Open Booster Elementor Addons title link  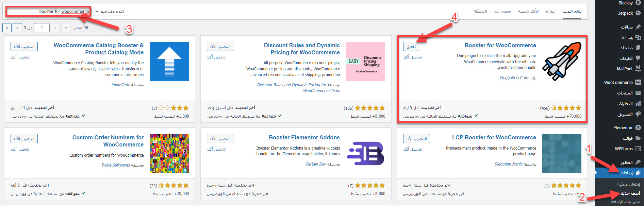tap(304, 137)
